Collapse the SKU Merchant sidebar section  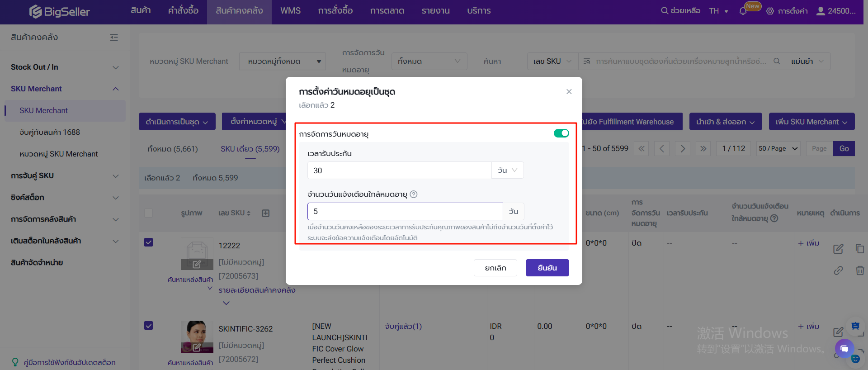point(65,89)
